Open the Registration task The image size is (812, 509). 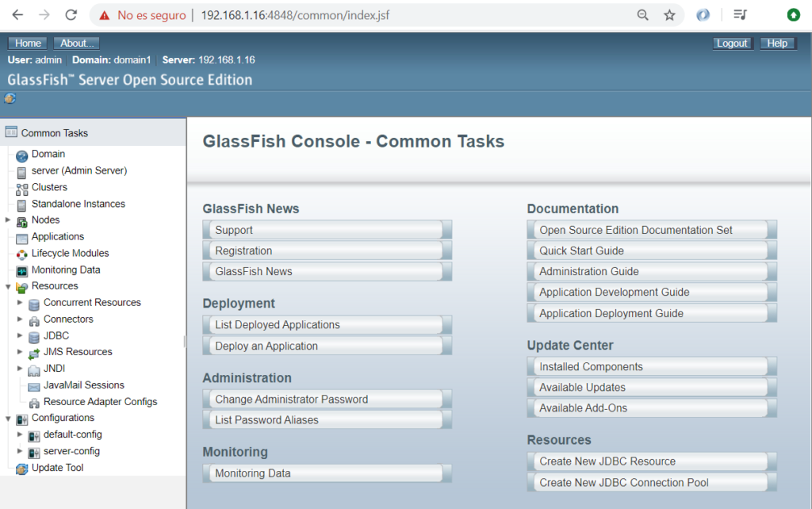[327, 251]
